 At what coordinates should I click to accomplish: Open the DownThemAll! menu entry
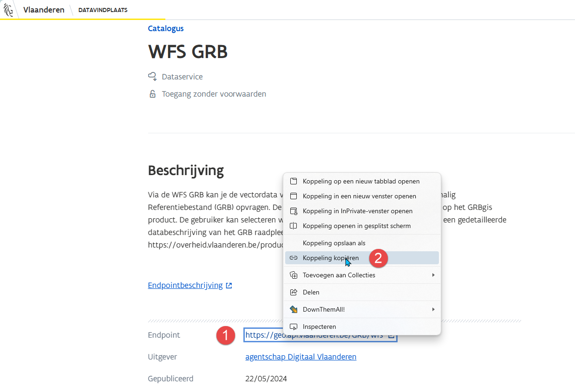pyautogui.click(x=362, y=309)
